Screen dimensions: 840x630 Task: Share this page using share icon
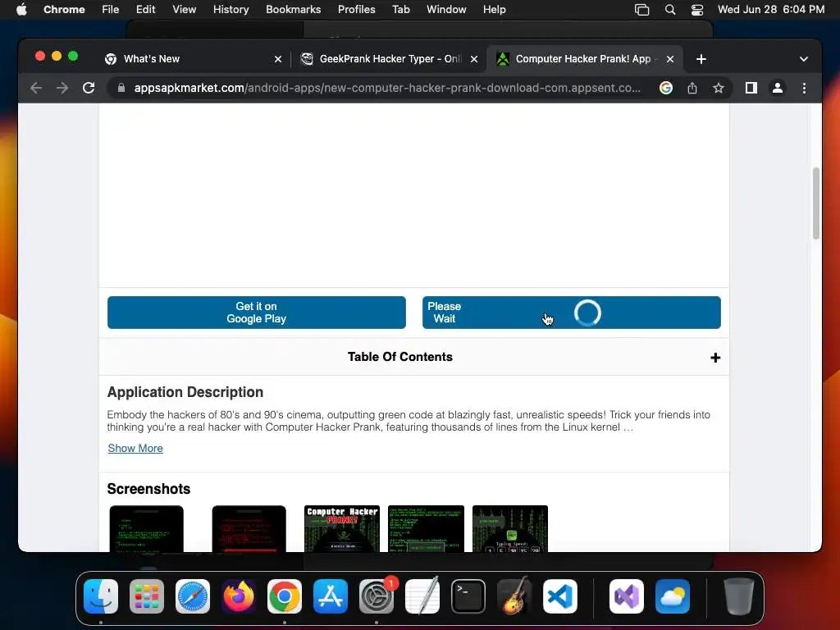pyautogui.click(x=692, y=88)
